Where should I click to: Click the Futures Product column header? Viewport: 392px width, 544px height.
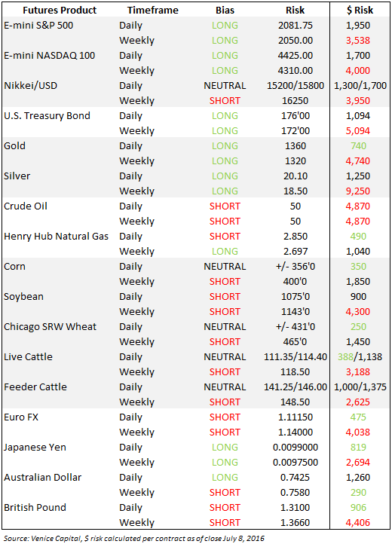point(60,11)
